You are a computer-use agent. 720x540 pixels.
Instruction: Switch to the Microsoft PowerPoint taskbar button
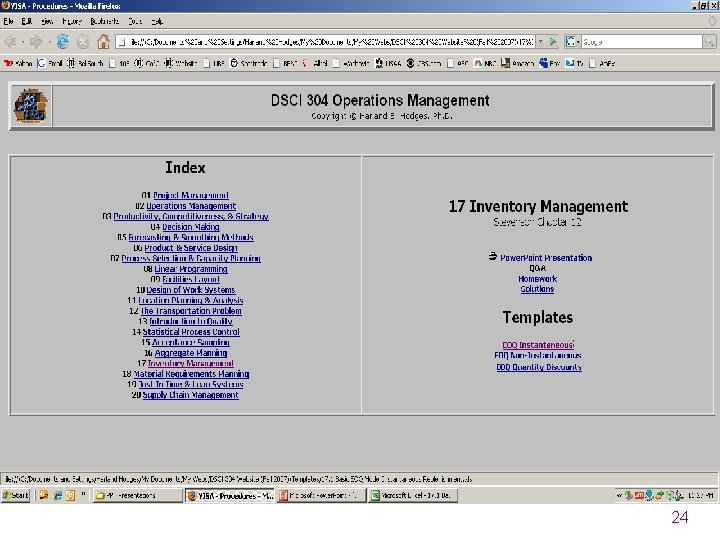pos(322,495)
